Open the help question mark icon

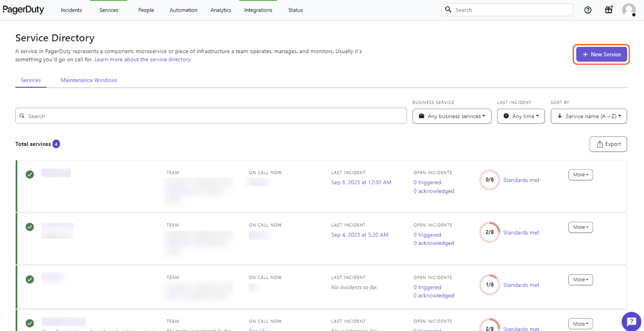point(588,10)
